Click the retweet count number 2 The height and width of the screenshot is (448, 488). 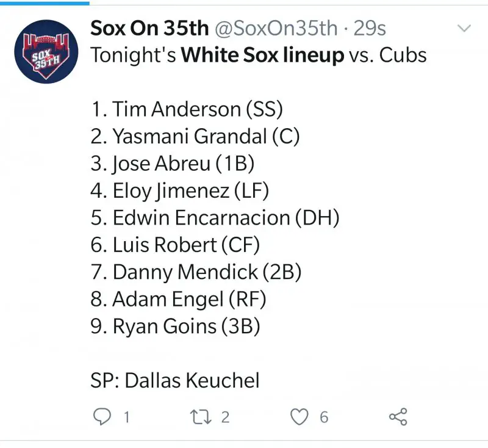coord(225,417)
